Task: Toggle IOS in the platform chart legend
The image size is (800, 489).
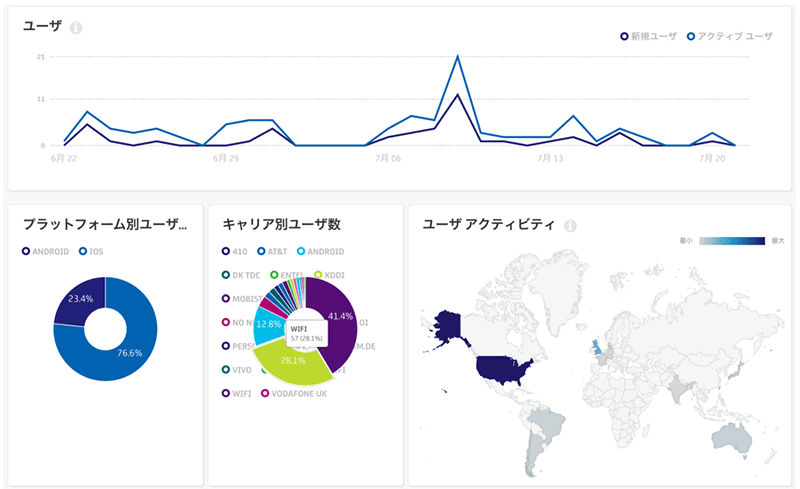Action: (x=91, y=251)
